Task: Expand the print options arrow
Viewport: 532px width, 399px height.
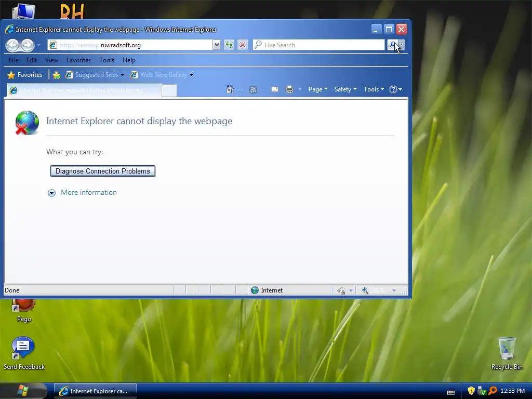Action: click(300, 89)
